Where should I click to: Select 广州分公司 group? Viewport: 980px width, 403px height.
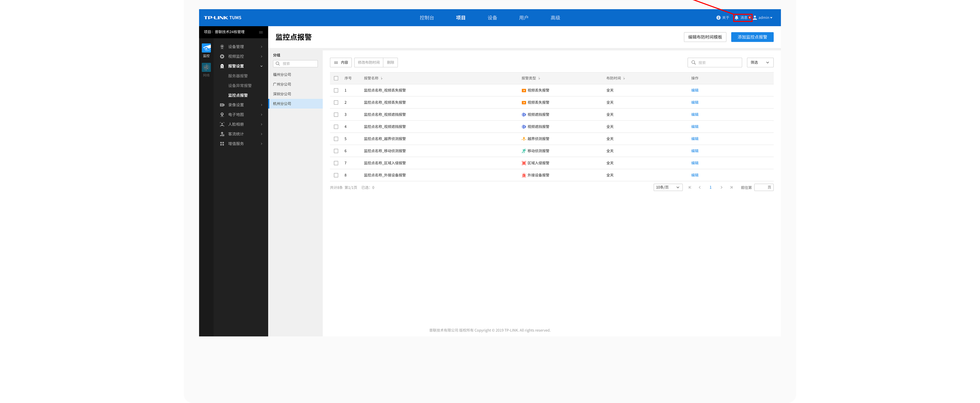tap(282, 84)
